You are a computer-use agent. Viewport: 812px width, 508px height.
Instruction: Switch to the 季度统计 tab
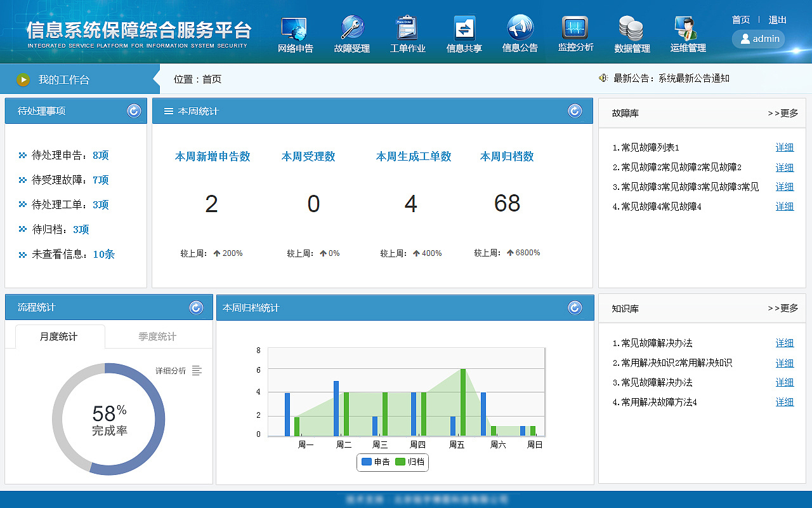[157, 337]
